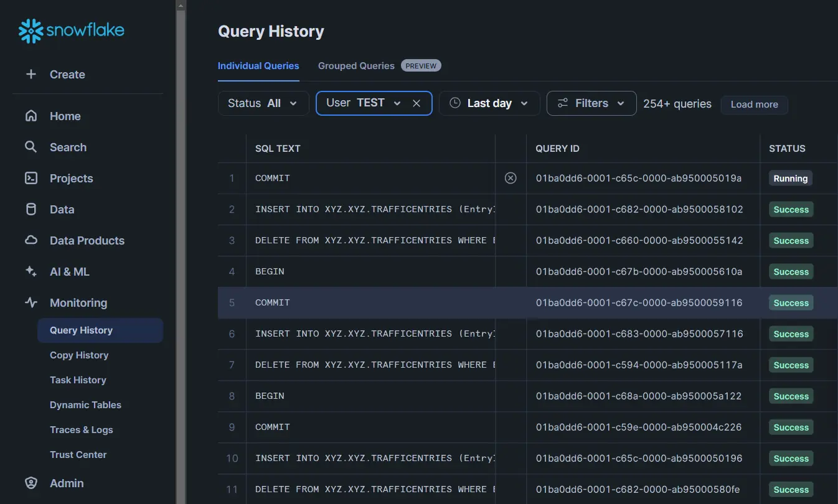Open Query History in sidebar
This screenshot has width=838, height=504.
pos(100,330)
